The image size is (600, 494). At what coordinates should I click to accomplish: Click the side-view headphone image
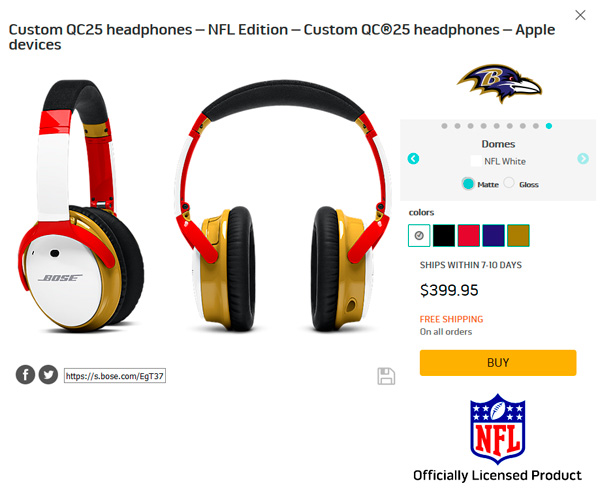tap(81, 205)
